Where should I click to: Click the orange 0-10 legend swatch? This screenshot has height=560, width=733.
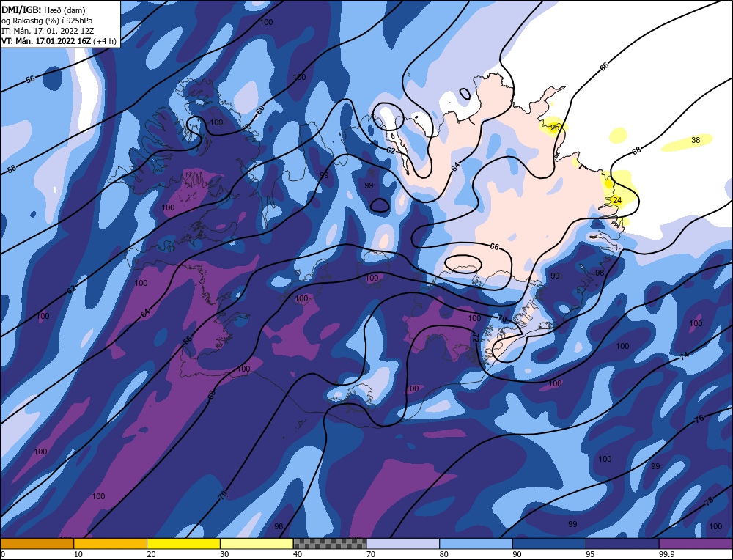coord(37,543)
